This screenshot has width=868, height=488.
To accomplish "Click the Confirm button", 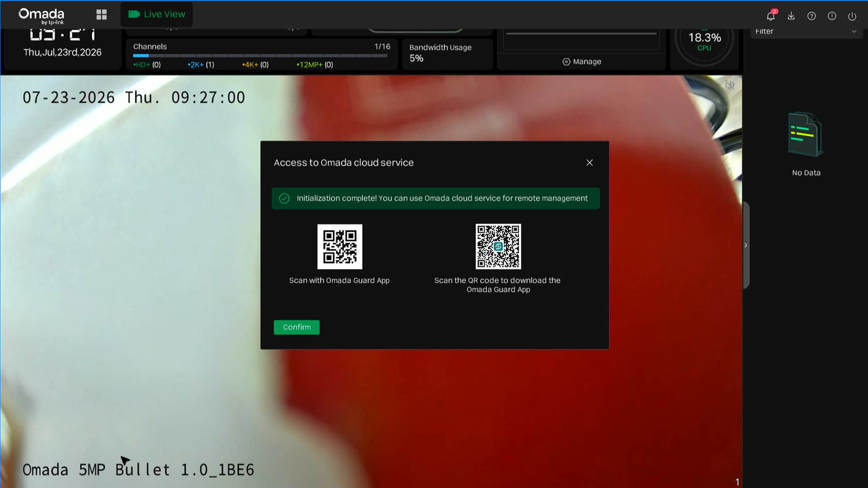I will (x=296, y=327).
